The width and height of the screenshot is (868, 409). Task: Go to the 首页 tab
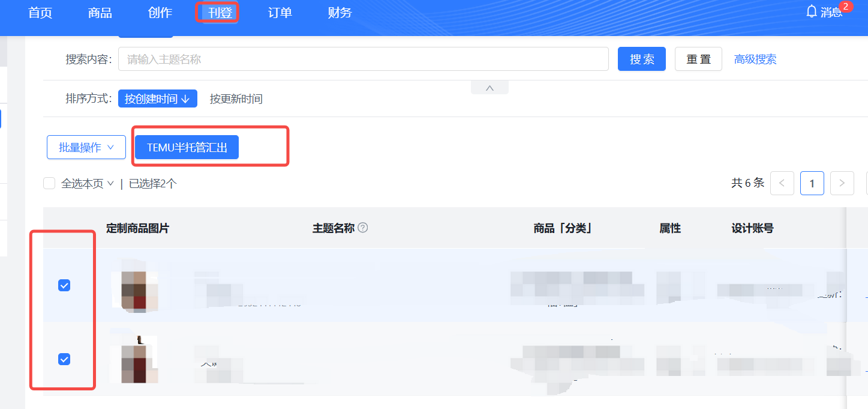click(40, 12)
